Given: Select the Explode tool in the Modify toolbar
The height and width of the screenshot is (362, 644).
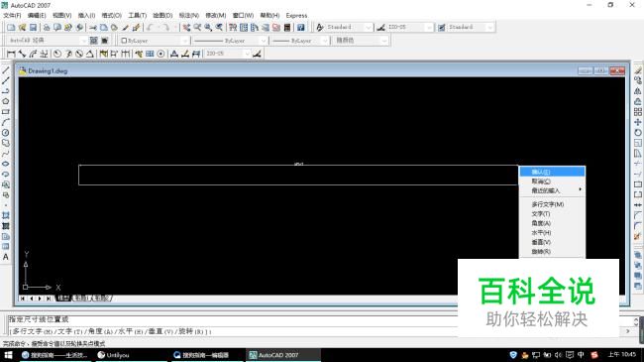Looking at the screenshot, I should point(638,236).
